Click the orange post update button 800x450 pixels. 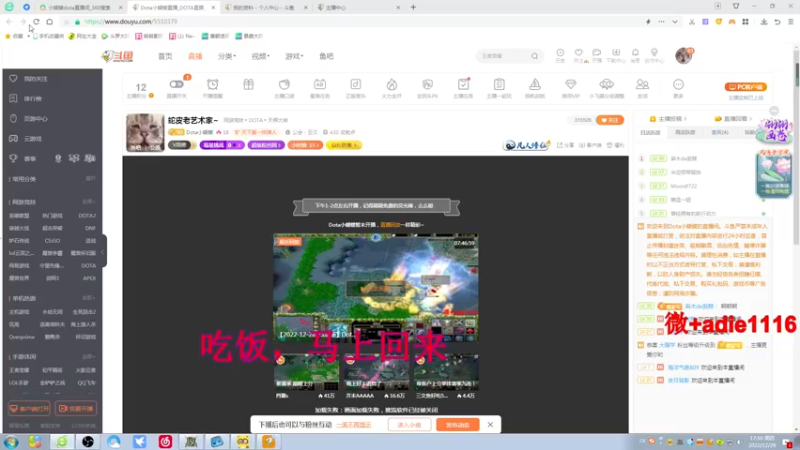click(x=458, y=424)
